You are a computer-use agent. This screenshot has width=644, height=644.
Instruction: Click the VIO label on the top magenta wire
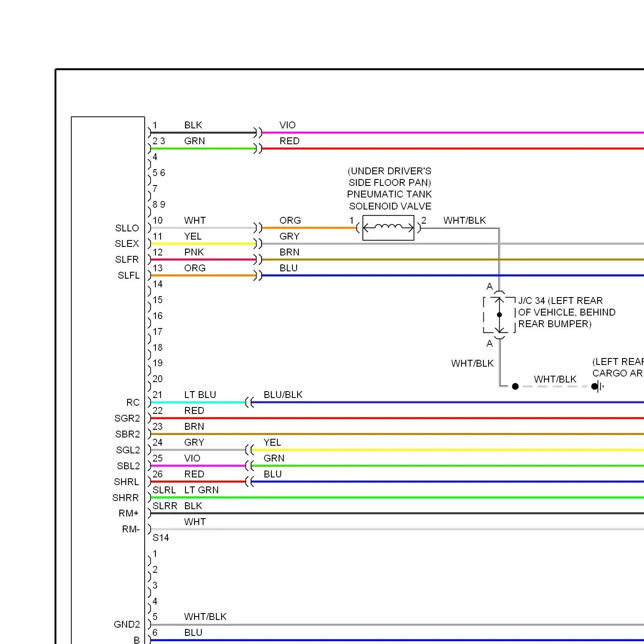click(x=288, y=125)
